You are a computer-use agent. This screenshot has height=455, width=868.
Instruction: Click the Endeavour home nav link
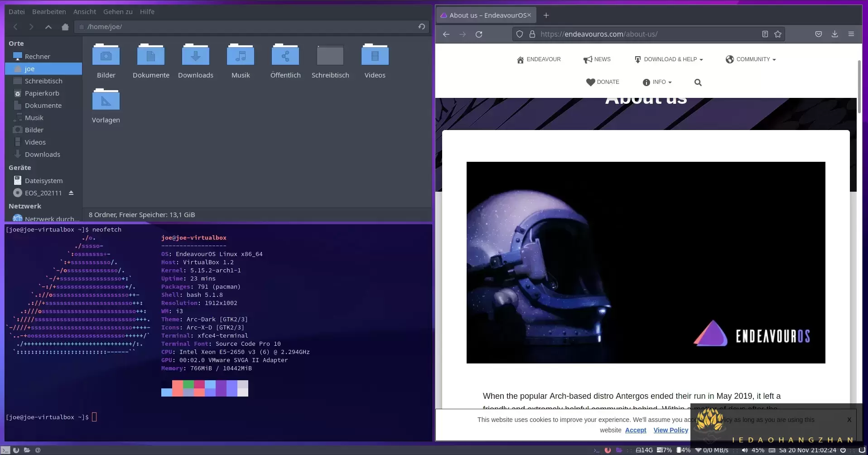[539, 59]
